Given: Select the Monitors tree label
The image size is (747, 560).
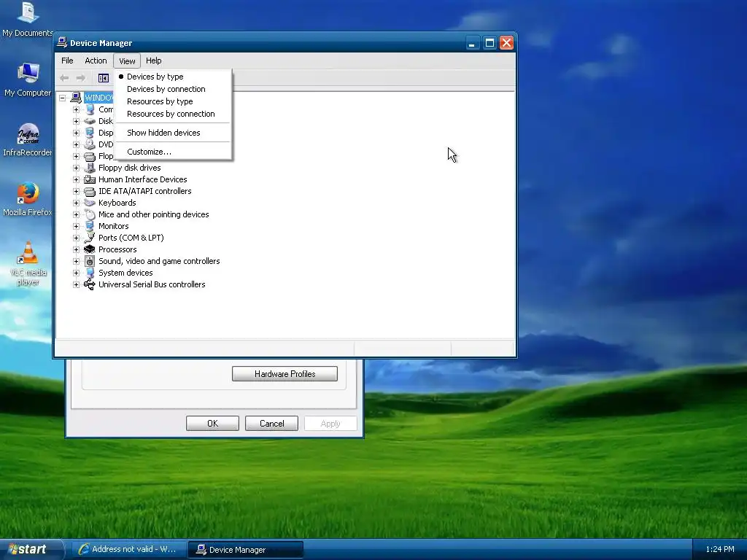Looking at the screenshot, I should click(x=113, y=226).
